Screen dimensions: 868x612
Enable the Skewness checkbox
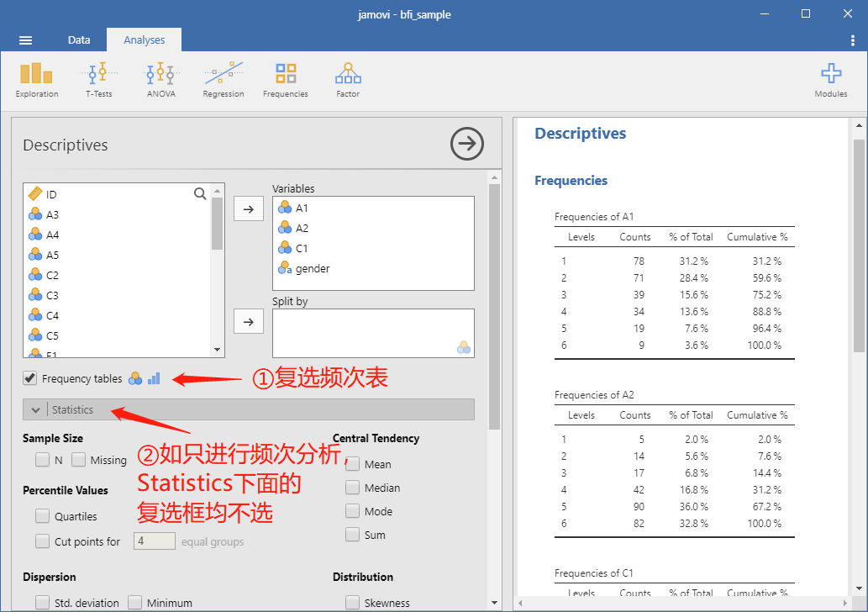[353, 603]
